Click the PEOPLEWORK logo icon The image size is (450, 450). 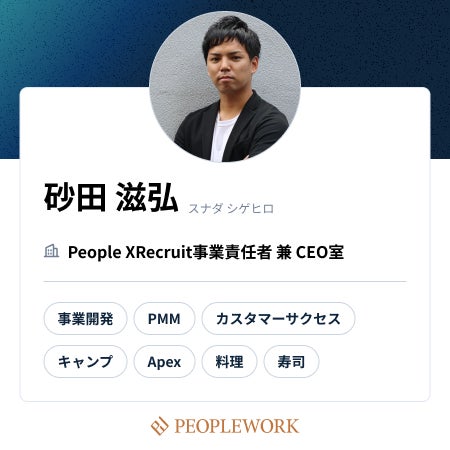(159, 426)
